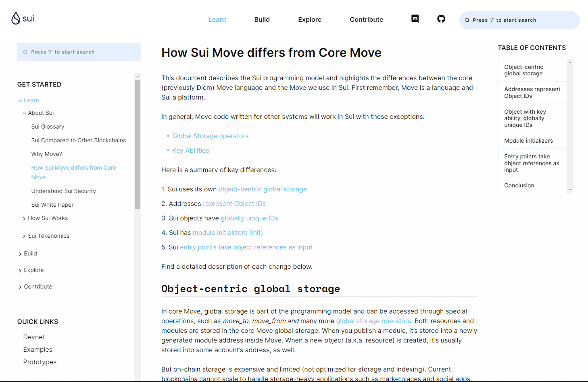Select How Sui Move differs sidebar item
The image size is (588, 382).
74,172
